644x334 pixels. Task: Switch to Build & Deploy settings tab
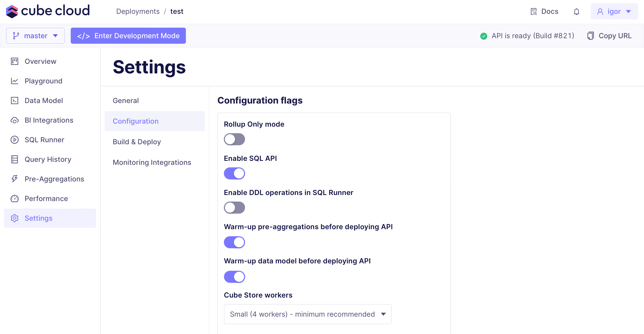click(x=137, y=142)
